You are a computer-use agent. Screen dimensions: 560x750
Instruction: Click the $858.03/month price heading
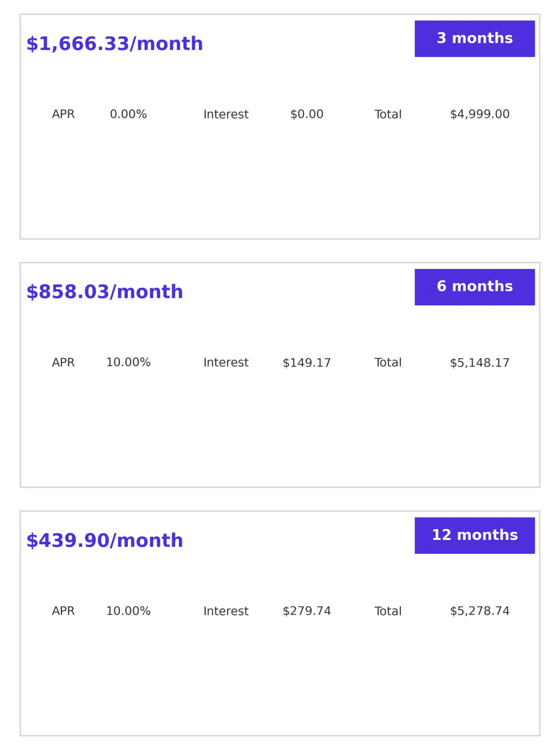click(105, 292)
